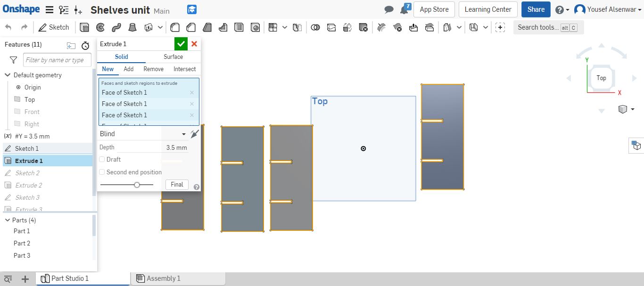
Task: Click the Share button
Action: point(536,9)
